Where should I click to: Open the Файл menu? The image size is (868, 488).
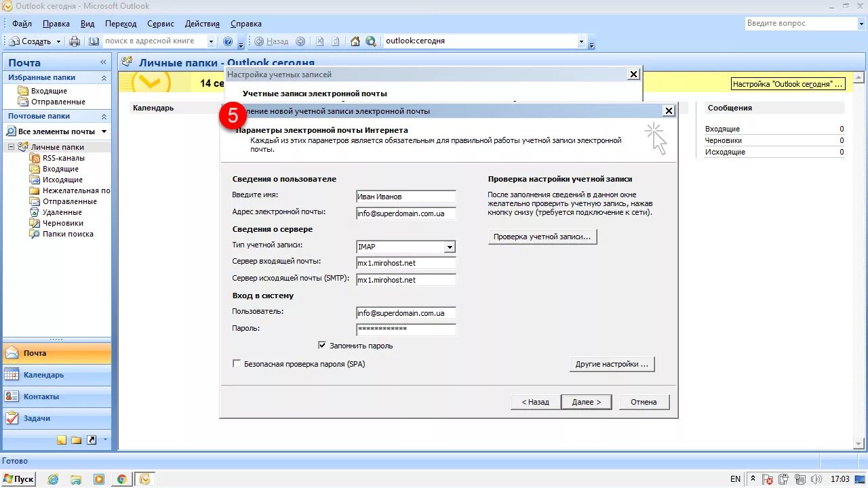[x=22, y=24]
